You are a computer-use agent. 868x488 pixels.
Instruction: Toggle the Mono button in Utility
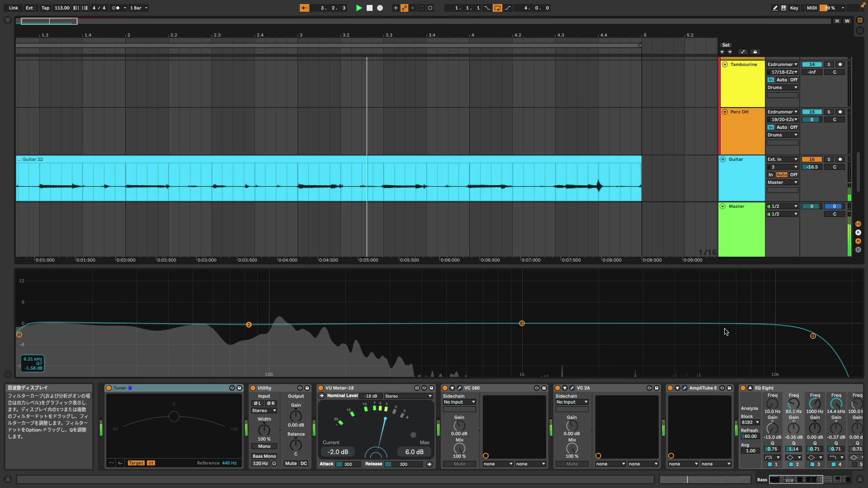[x=264, y=446]
